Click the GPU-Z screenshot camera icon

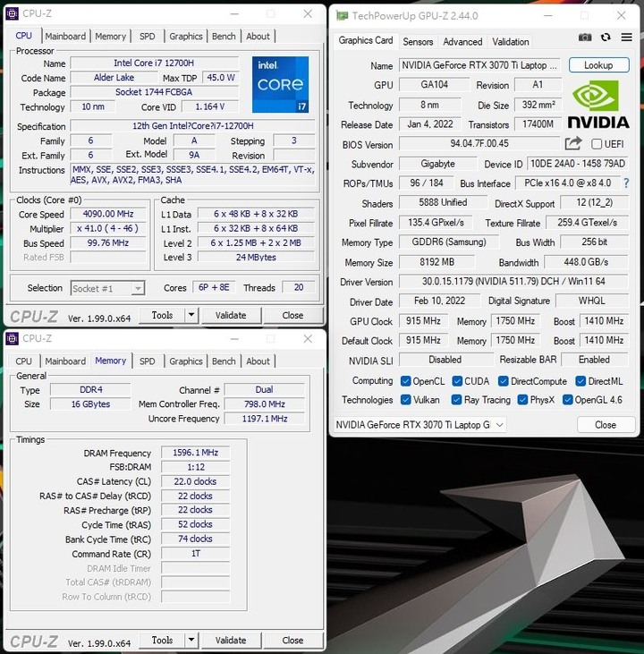[585, 38]
